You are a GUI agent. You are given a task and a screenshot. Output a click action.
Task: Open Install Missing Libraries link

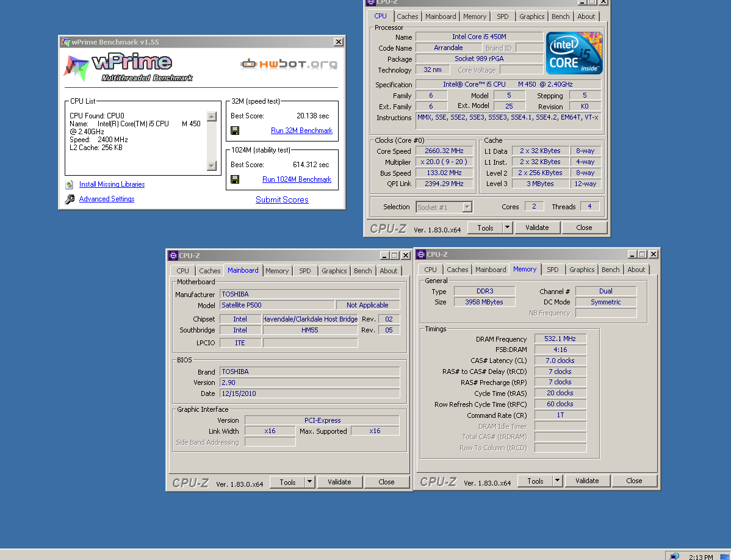click(112, 184)
